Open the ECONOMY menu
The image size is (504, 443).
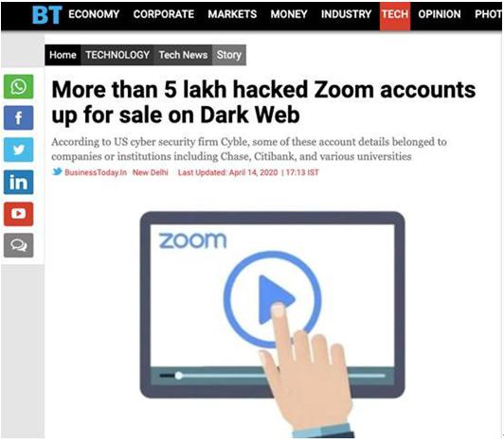click(94, 14)
